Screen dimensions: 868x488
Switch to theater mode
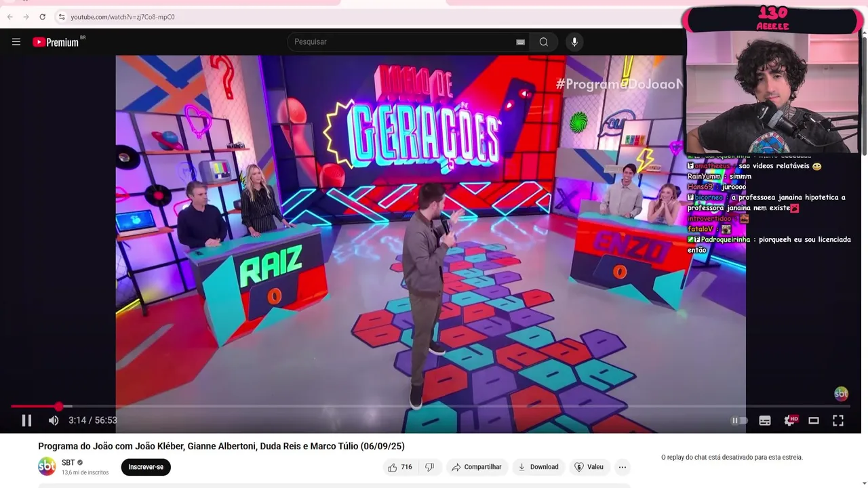814,420
